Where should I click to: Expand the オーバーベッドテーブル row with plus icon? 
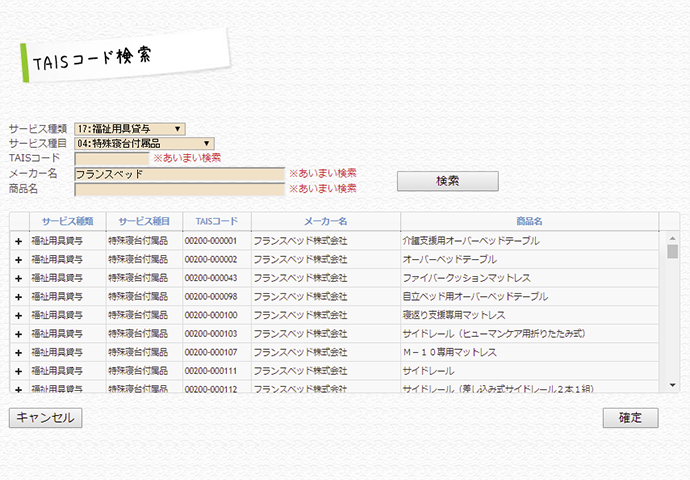point(18,259)
